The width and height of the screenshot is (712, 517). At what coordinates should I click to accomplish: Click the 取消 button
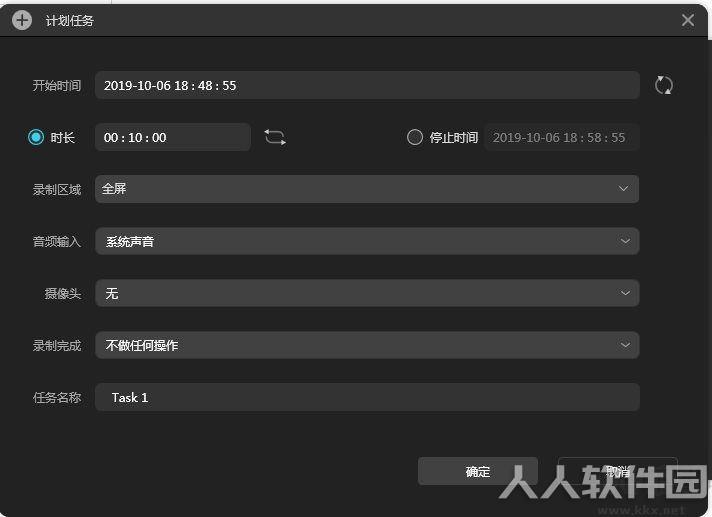pyautogui.click(x=618, y=472)
